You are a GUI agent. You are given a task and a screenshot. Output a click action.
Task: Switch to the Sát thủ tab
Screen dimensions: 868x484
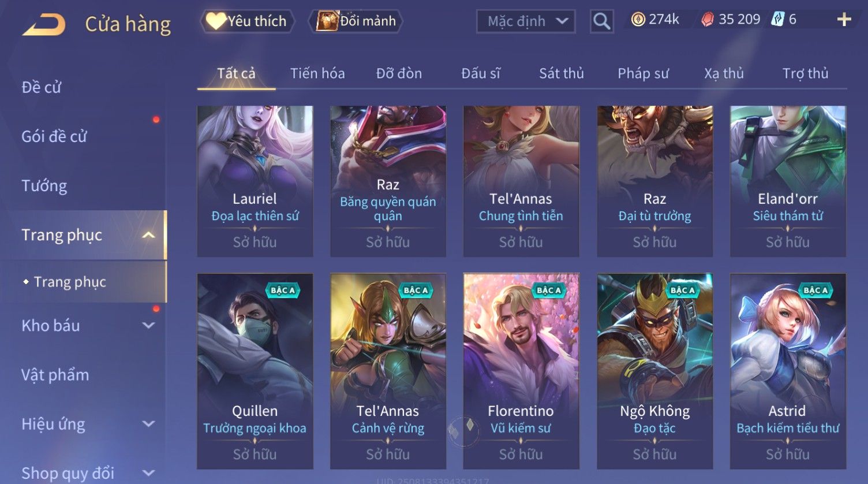tap(561, 73)
